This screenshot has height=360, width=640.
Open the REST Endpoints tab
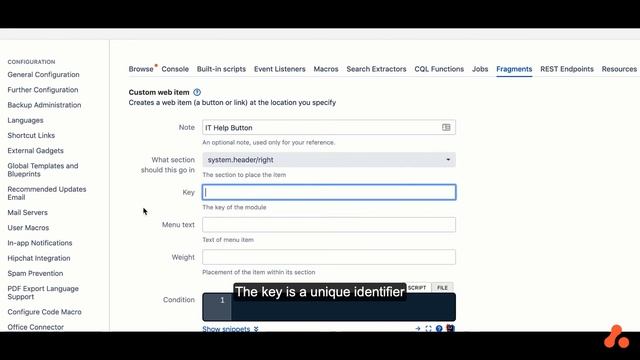(x=567, y=69)
